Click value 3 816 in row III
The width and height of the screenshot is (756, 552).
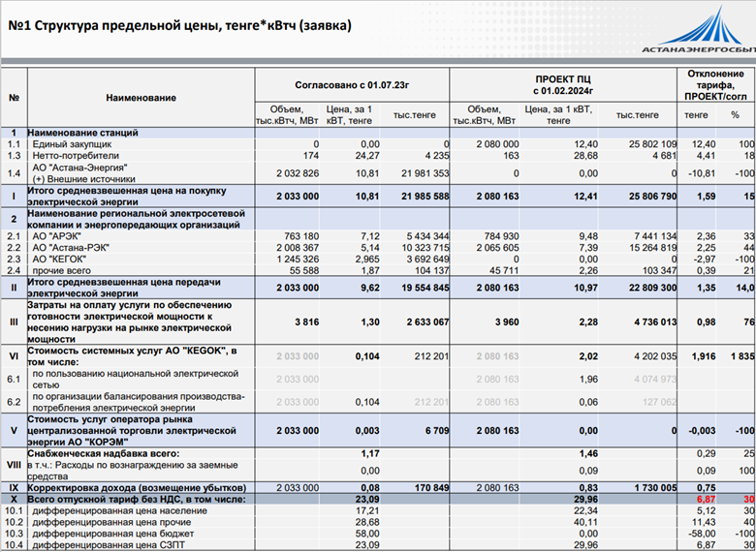coord(306,322)
